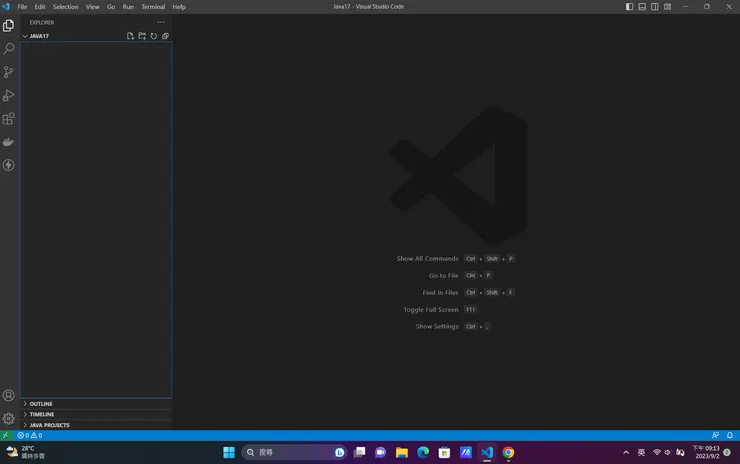Open the network Wi-Fi tray icon
The image size is (740, 464).
coord(656,452)
